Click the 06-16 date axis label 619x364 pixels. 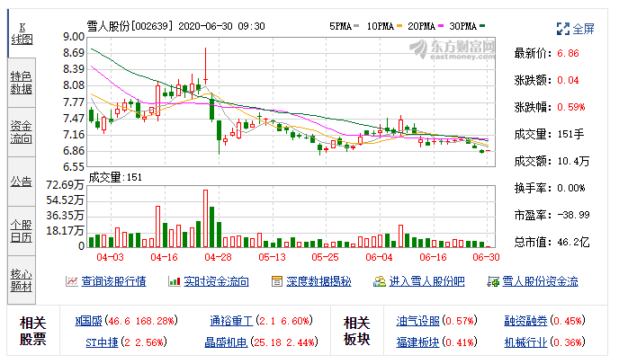point(433,257)
